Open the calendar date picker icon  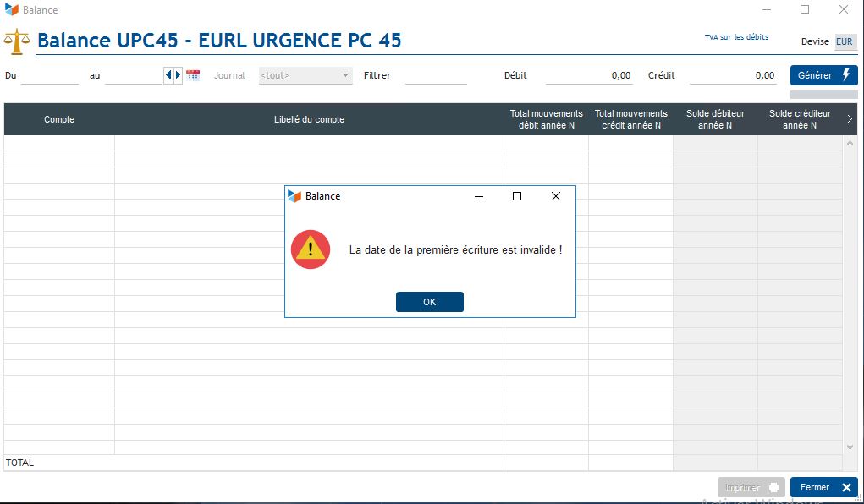(x=193, y=75)
